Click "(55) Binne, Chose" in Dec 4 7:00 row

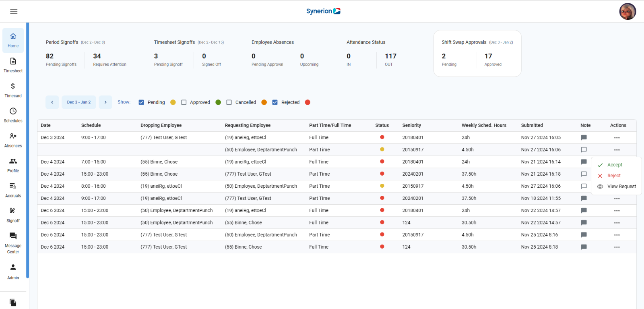click(159, 162)
